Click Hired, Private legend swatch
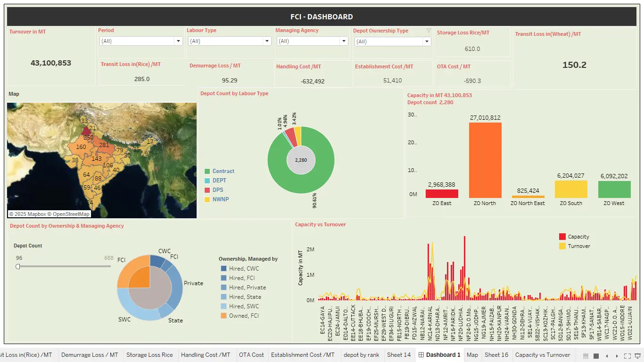This screenshot has height=362, width=644. click(223, 288)
